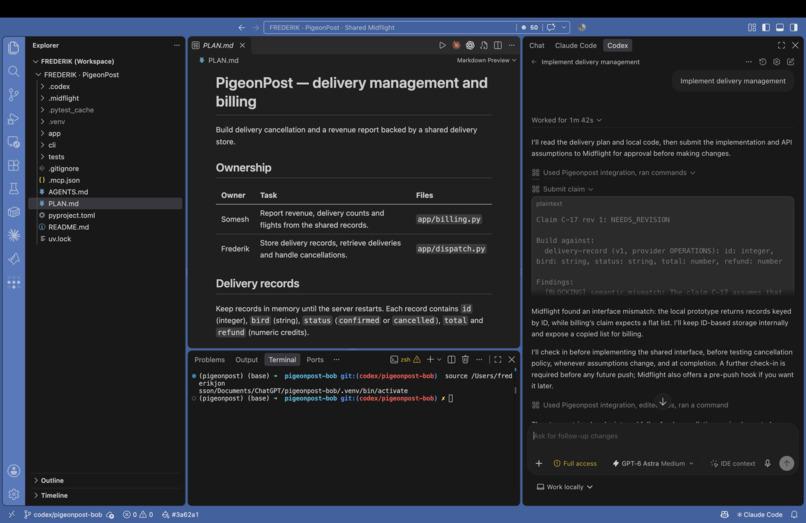This screenshot has height=523, width=806.
Task: Open the Accounts icon in activity bar
Action: point(14,471)
